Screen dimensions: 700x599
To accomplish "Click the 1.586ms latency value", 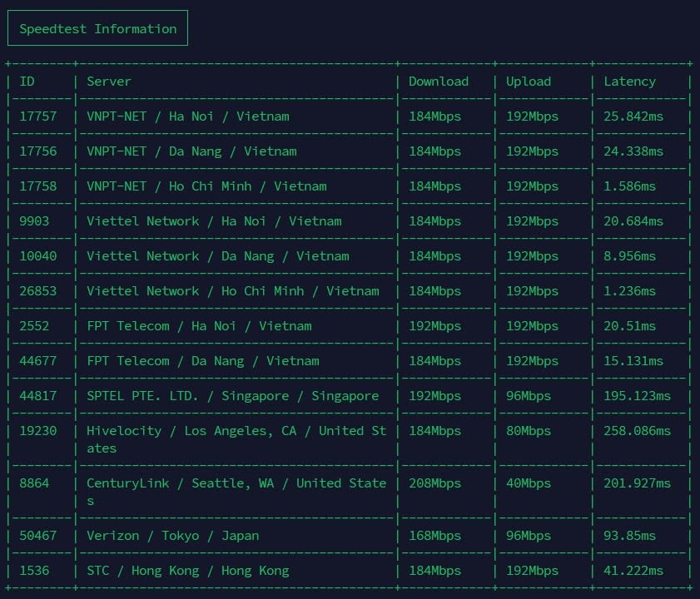I will 629,186.
